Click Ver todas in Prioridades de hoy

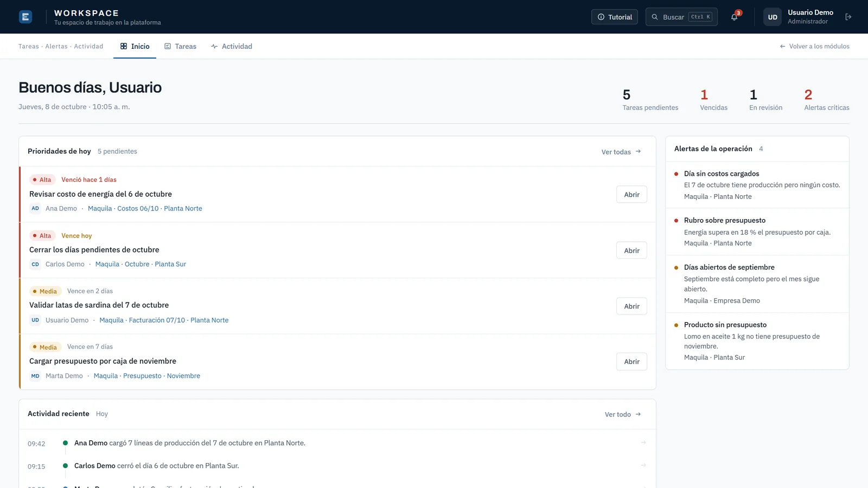621,152
